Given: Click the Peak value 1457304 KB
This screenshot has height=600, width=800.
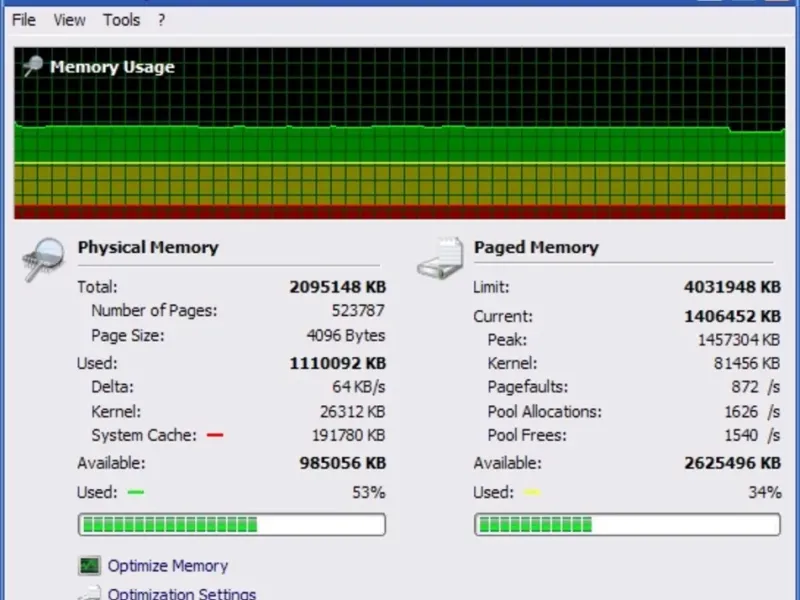Looking at the screenshot, I should click(x=739, y=340).
